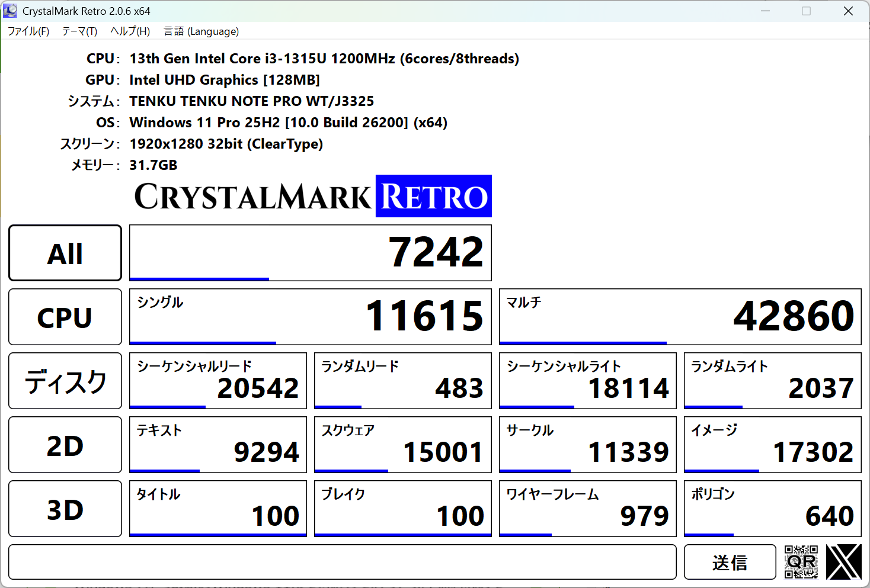Open the テーマ(T) menu

tap(79, 31)
